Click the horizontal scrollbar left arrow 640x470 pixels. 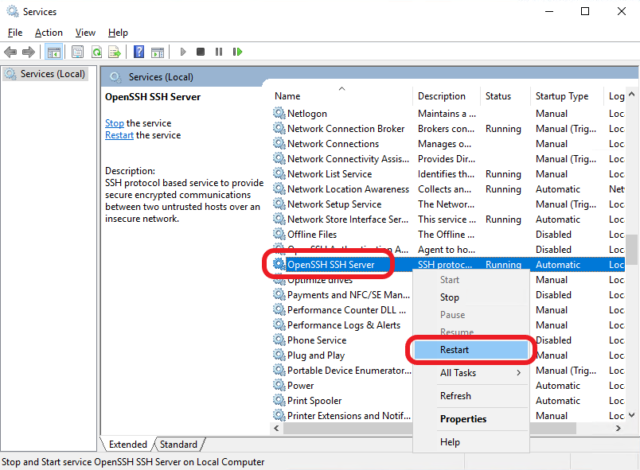pos(277,428)
